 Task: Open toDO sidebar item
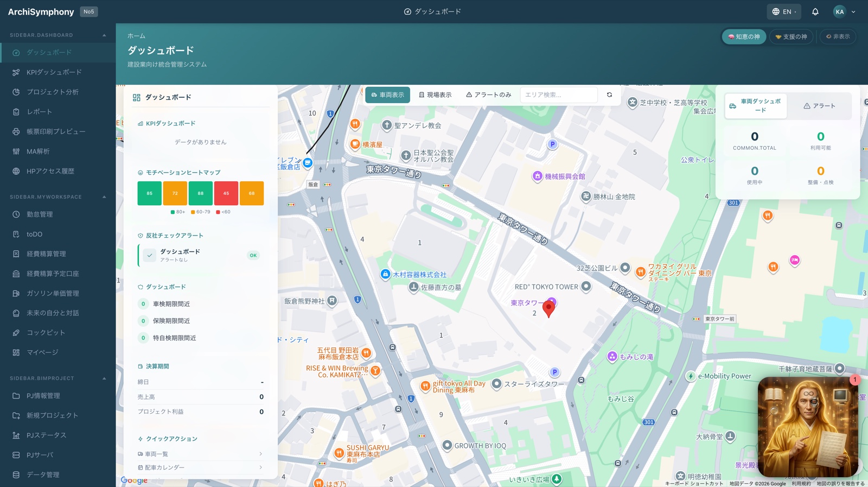click(58, 234)
